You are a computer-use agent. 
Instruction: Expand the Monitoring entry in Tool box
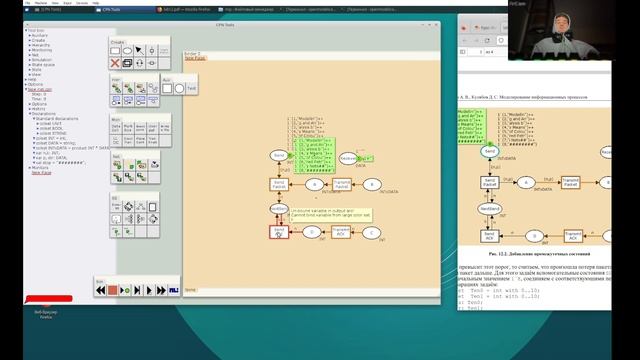[x=30, y=50]
